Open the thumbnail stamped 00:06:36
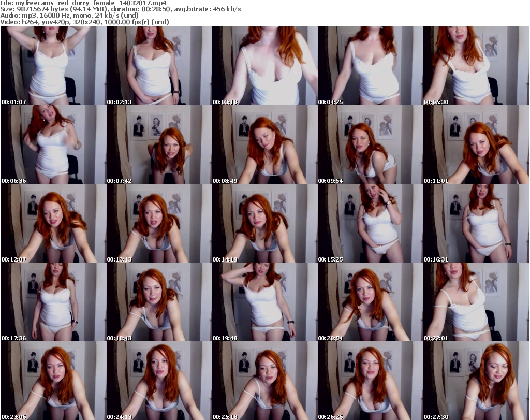 53,144
